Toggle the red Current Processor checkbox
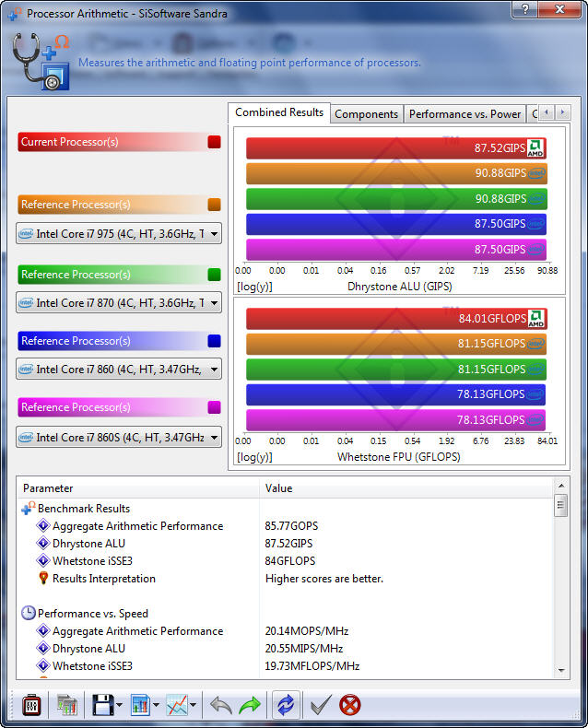The height and width of the screenshot is (728, 588). pyautogui.click(x=214, y=142)
